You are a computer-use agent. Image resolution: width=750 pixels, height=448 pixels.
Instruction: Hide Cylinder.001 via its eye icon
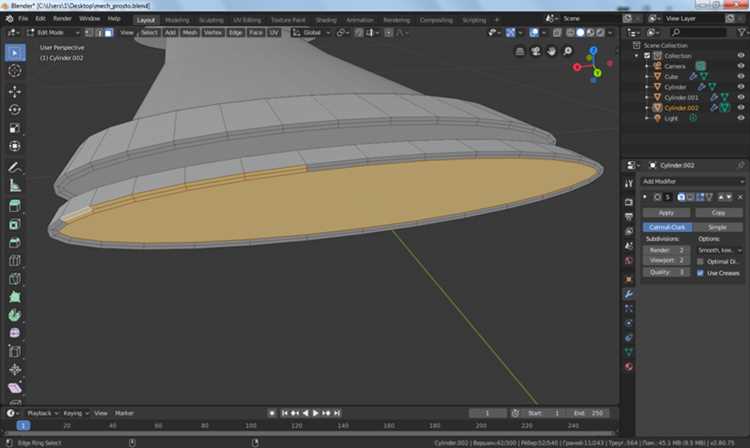[x=740, y=97]
